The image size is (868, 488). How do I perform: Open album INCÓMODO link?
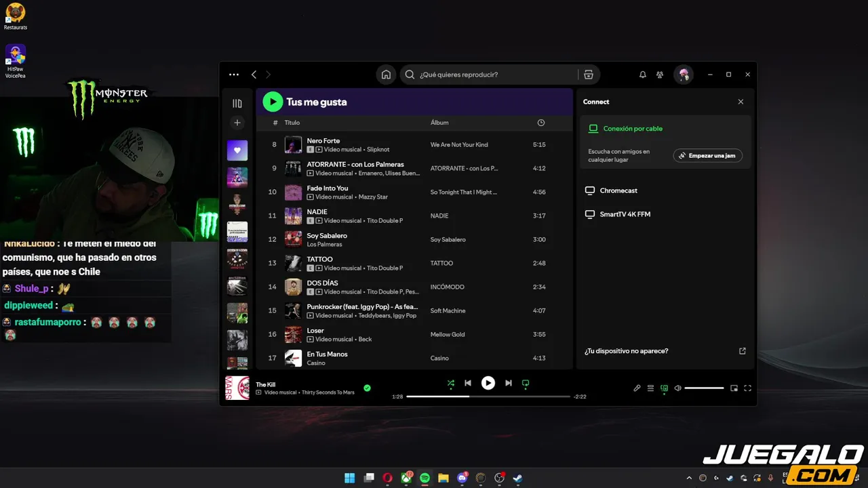point(447,287)
